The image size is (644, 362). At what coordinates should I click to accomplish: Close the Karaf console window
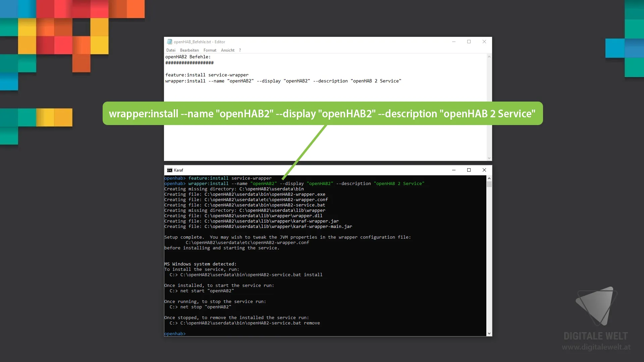coord(484,170)
